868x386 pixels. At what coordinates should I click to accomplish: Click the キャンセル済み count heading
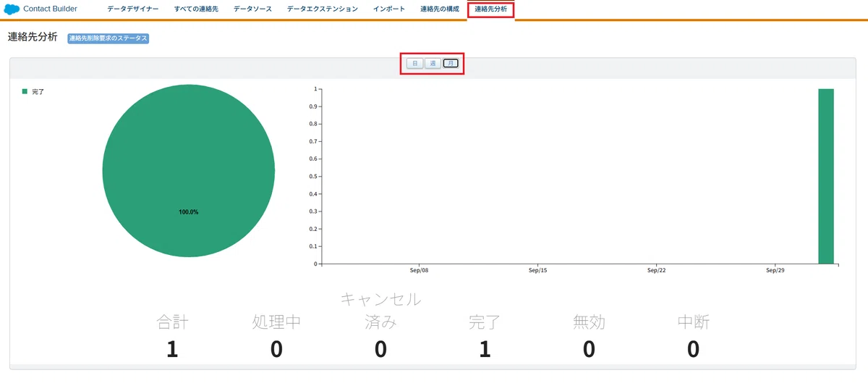(380, 311)
